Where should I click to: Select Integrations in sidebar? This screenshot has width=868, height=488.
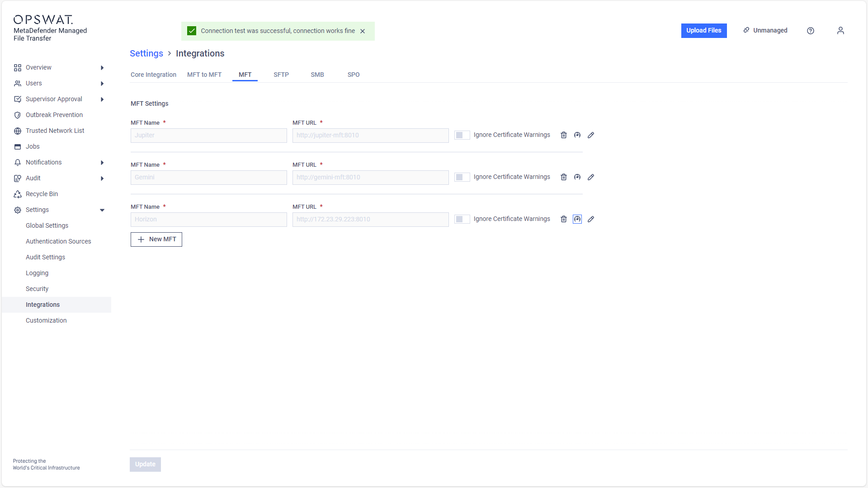tap(57, 305)
